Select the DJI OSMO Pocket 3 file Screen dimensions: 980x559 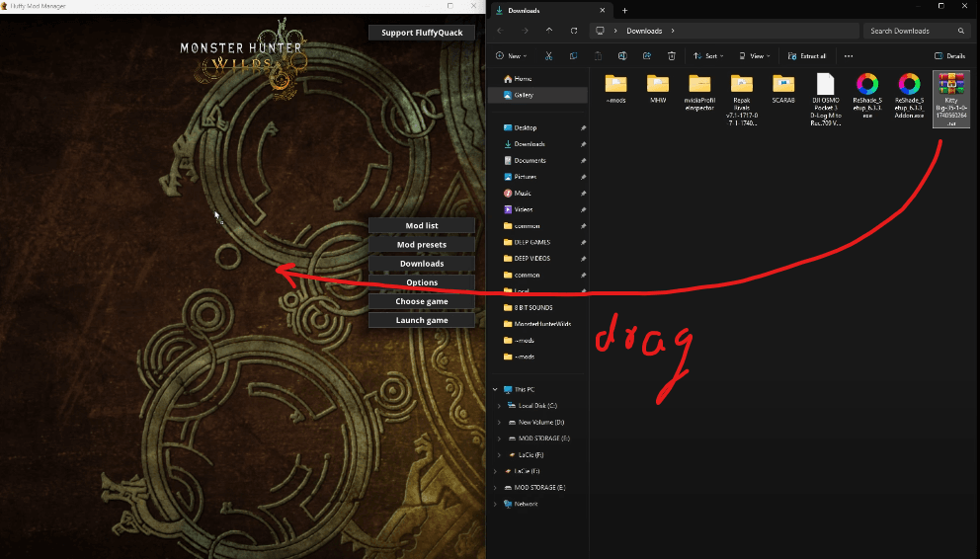[825, 100]
